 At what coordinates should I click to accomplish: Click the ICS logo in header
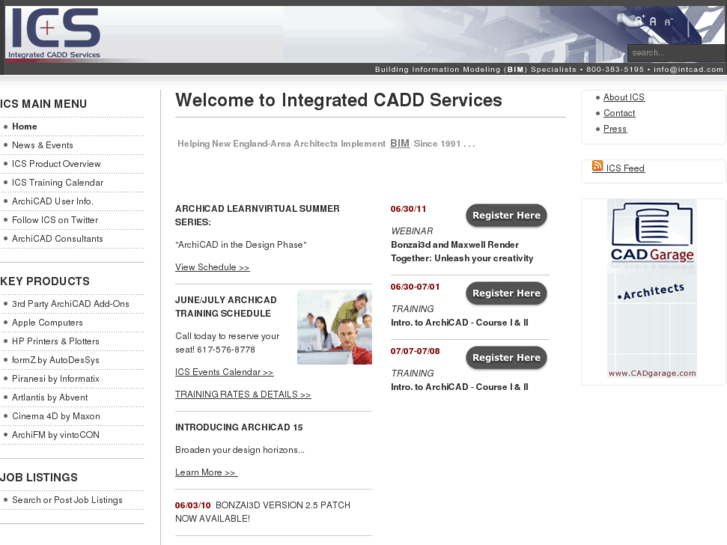tap(55, 32)
